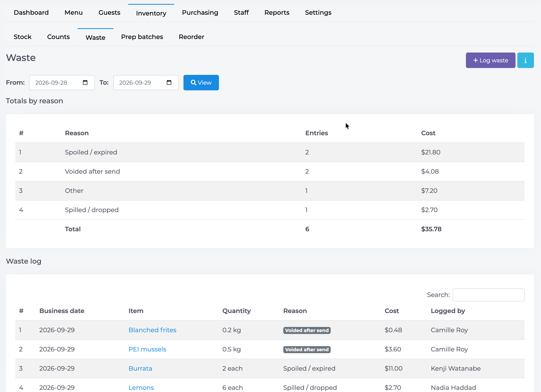Sort waste log by Business date header
The height and width of the screenshot is (392, 541).
pos(62,311)
